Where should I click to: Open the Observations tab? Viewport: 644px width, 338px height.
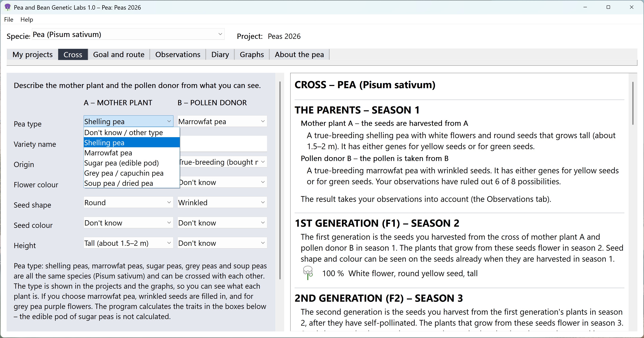pyautogui.click(x=178, y=54)
